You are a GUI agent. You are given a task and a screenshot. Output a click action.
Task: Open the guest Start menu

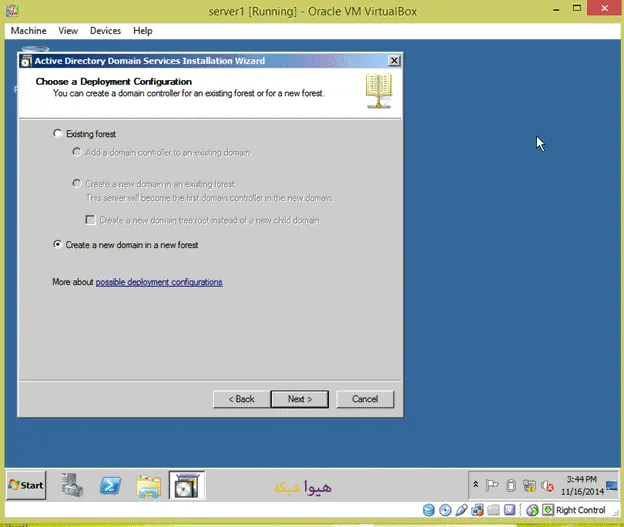[26, 485]
